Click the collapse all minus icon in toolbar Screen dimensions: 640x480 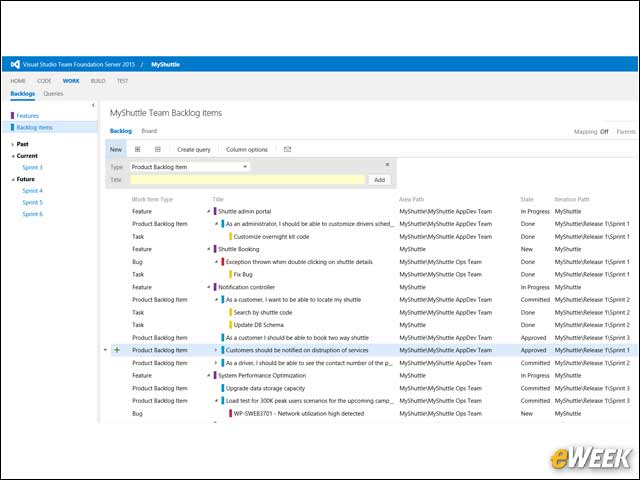158,149
